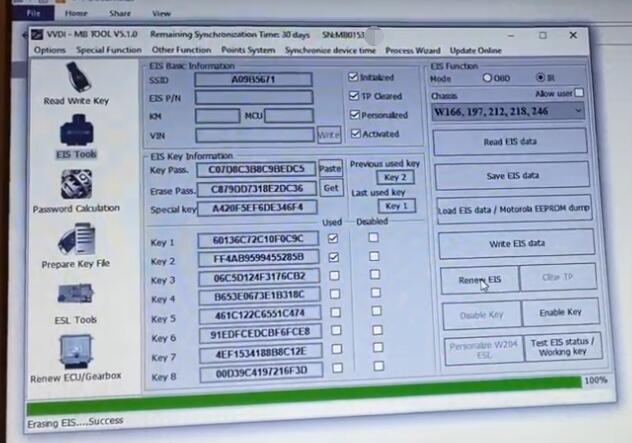Open ESL Tools from the sidebar

[x=77, y=297]
